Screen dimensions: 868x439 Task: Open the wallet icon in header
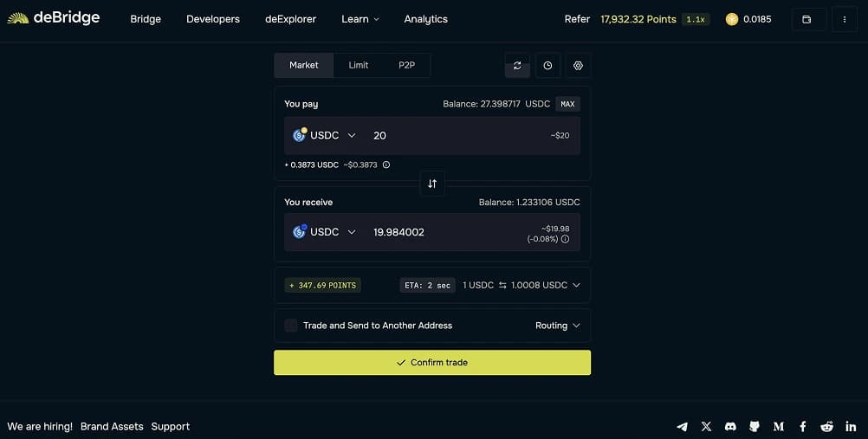(x=806, y=19)
